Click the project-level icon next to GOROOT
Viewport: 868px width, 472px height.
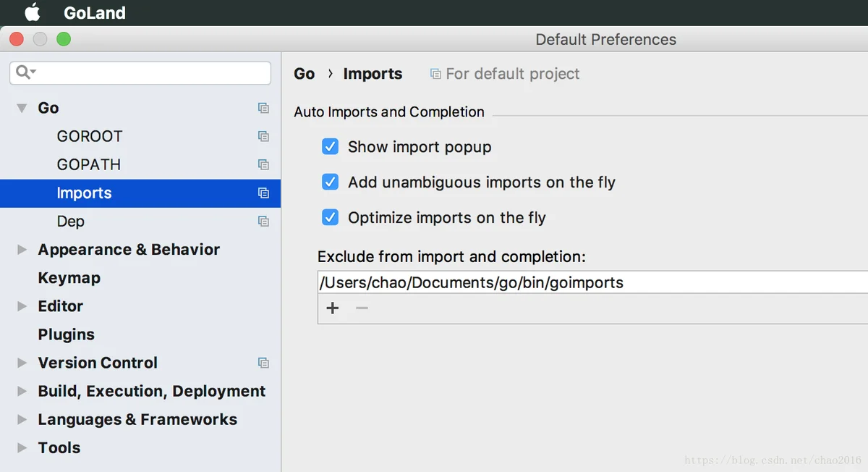pyautogui.click(x=263, y=136)
